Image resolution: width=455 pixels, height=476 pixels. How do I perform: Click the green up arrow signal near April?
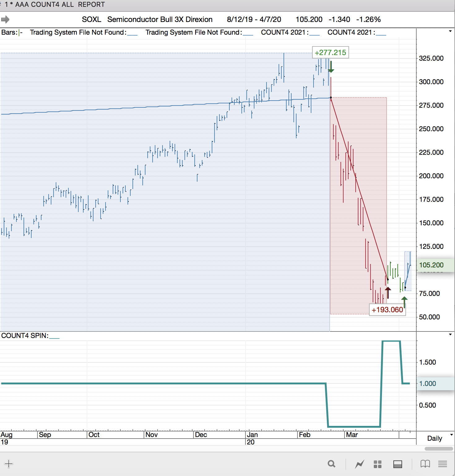(x=404, y=302)
